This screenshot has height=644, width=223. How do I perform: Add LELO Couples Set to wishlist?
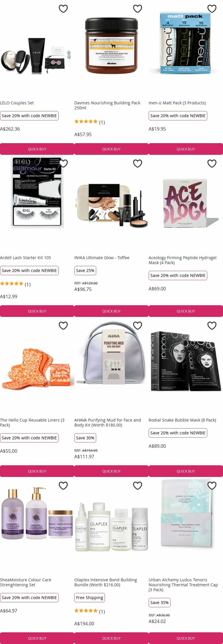pyautogui.click(x=63, y=9)
